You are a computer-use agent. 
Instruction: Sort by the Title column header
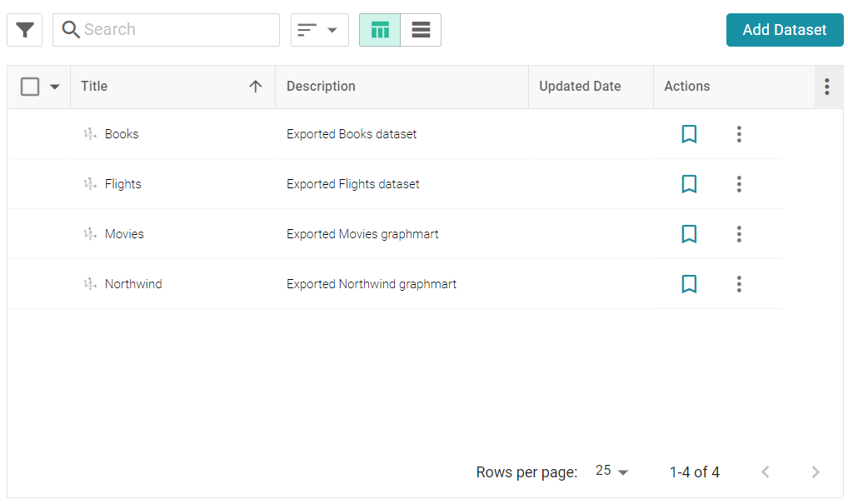click(94, 87)
